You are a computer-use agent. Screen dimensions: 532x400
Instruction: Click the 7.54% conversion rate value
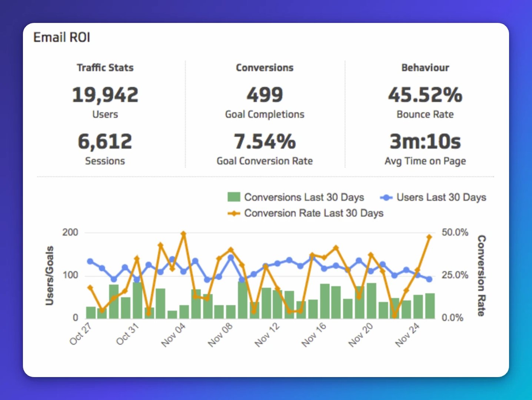tap(265, 141)
